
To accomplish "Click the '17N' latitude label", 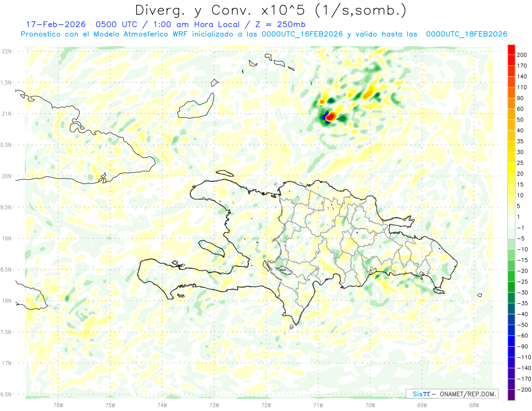I will [7, 363].
